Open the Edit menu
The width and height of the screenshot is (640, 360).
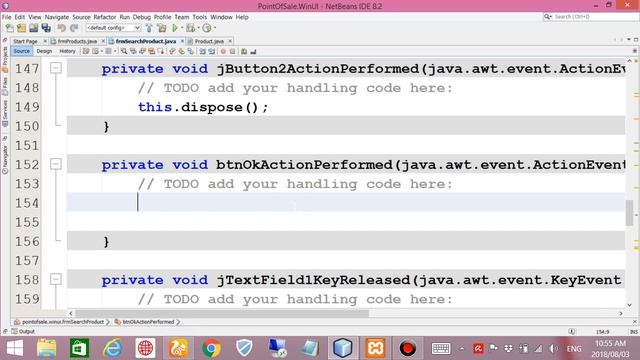[x=20, y=17]
